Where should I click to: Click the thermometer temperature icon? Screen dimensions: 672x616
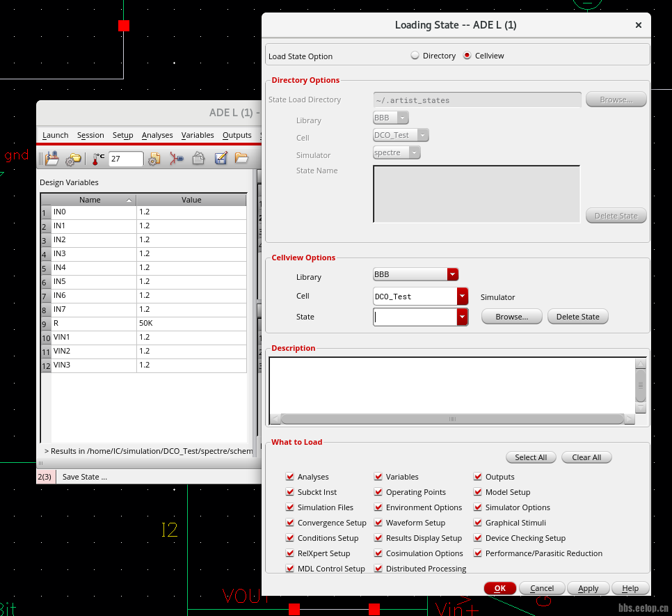pyautogui.click(x=98, y=159)
